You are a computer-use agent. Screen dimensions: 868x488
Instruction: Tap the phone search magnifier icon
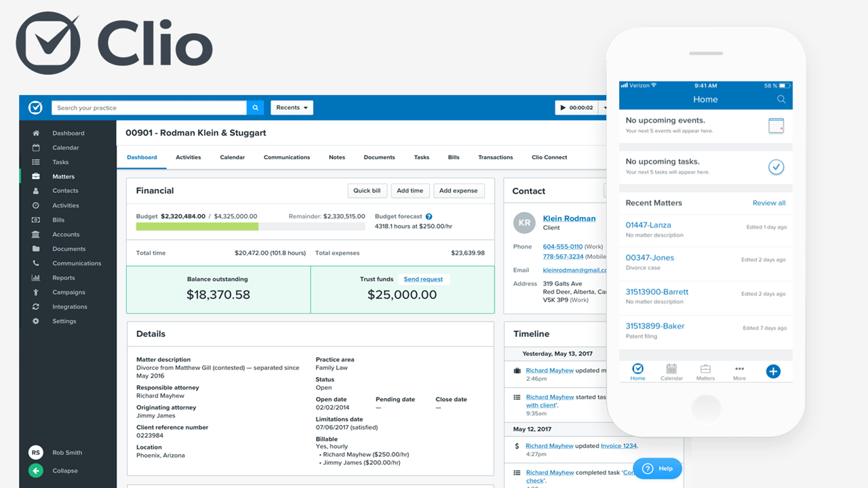coord(781,99)
